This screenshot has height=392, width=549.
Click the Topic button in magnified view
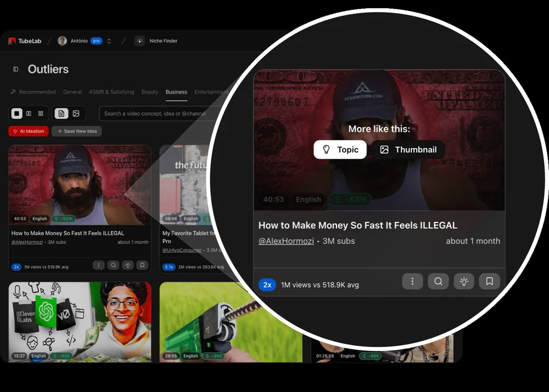(340, 150)
